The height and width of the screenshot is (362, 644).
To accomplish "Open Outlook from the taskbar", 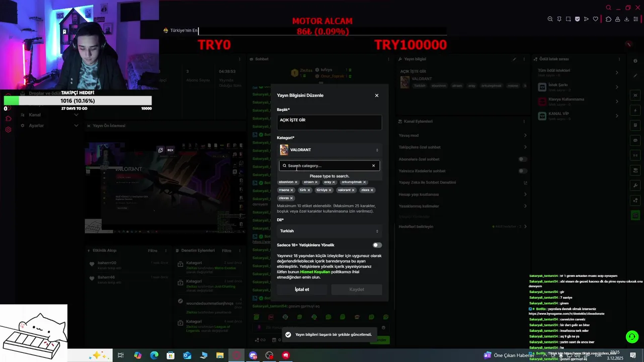I will (187, 355).
